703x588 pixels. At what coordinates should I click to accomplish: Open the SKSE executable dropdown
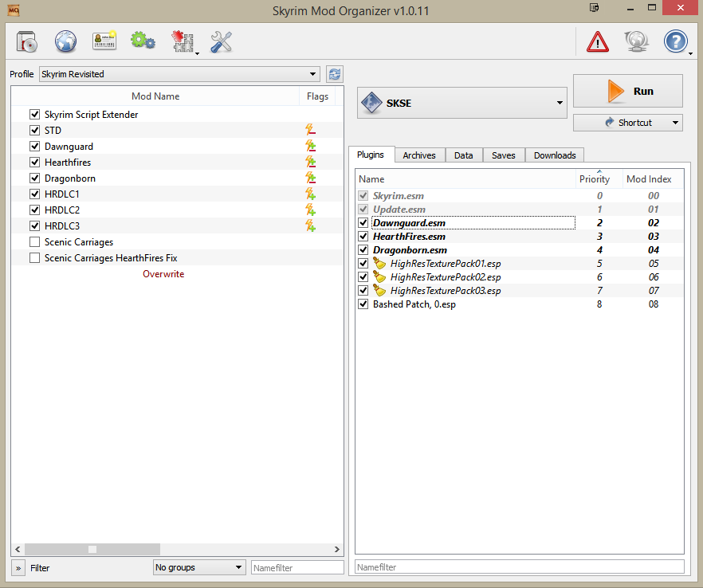point(461,103)
